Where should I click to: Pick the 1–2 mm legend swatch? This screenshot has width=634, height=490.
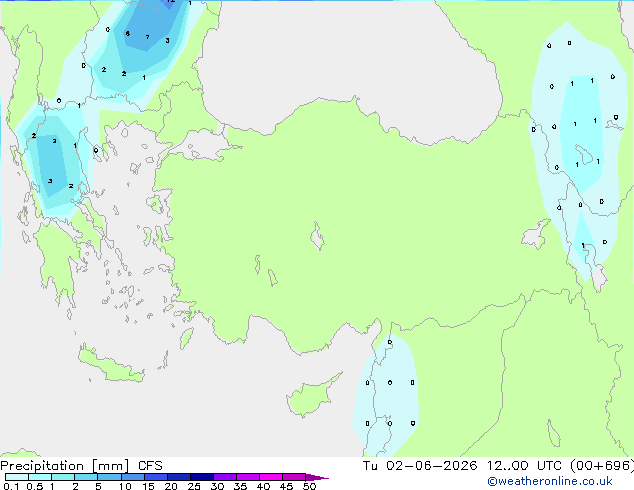[x=63, y=477]
